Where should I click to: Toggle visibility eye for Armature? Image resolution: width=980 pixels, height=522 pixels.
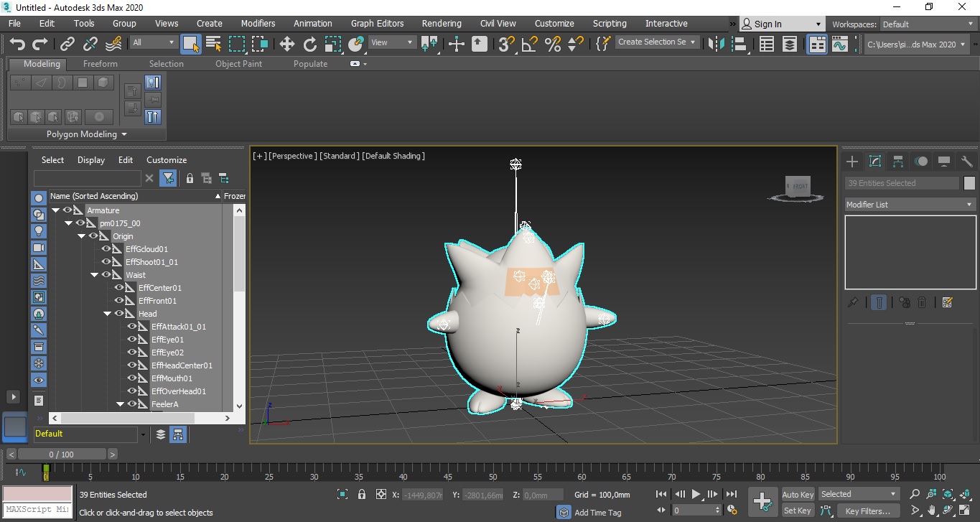tap(68, 210)
